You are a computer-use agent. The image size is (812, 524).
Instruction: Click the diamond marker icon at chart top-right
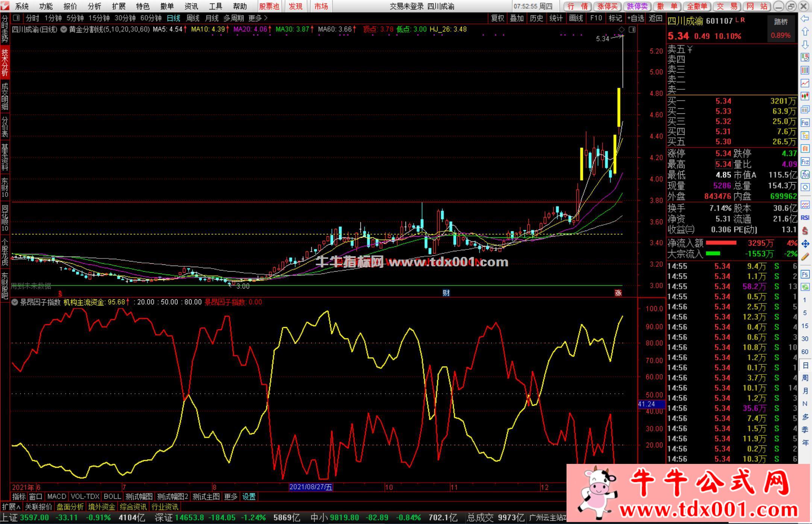click(621, 29)
